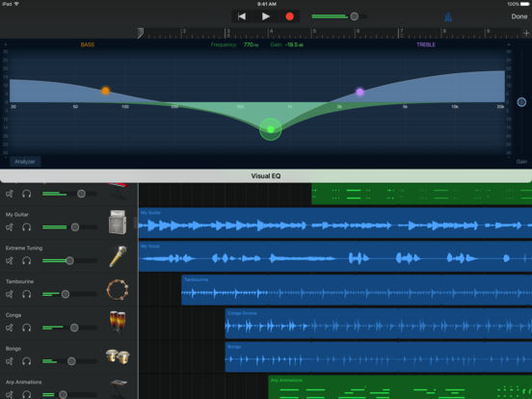This screenshot has width=532, height=399.
Task: Mute the Conga track
Action: click(10, 328)
